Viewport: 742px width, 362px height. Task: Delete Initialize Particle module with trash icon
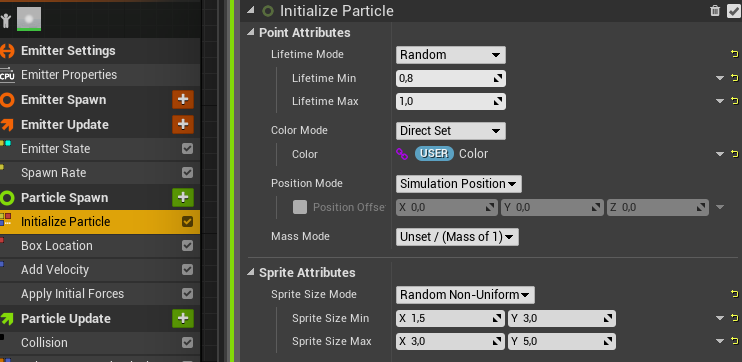pyautogui.click(x=715, y=11)
